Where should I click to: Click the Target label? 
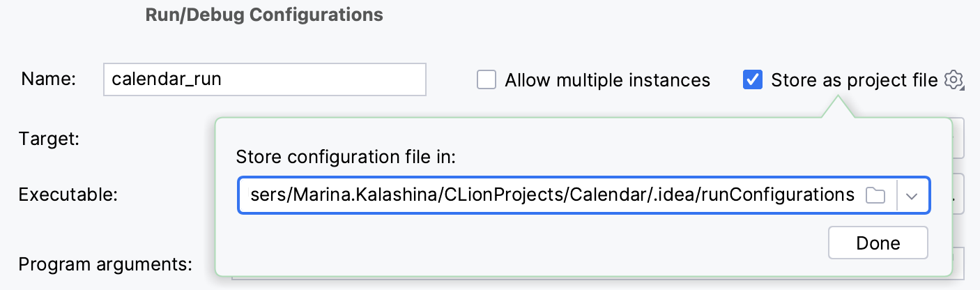(x=49, y=138)
